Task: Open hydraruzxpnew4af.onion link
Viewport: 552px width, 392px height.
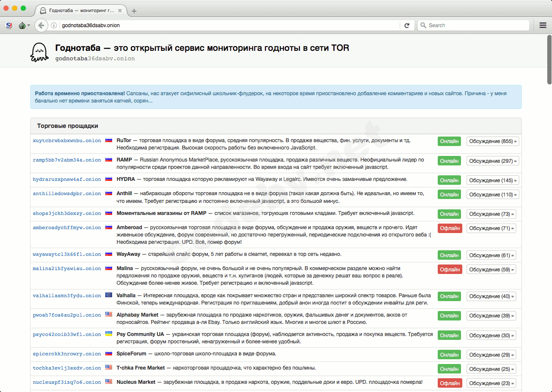Action: tap(67, 179)
